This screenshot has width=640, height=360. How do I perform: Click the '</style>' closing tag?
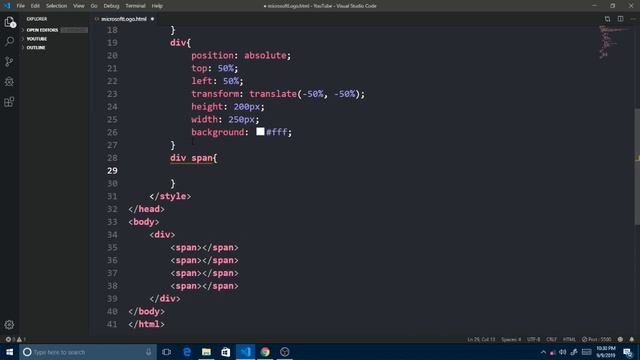(x=170, y=196)
